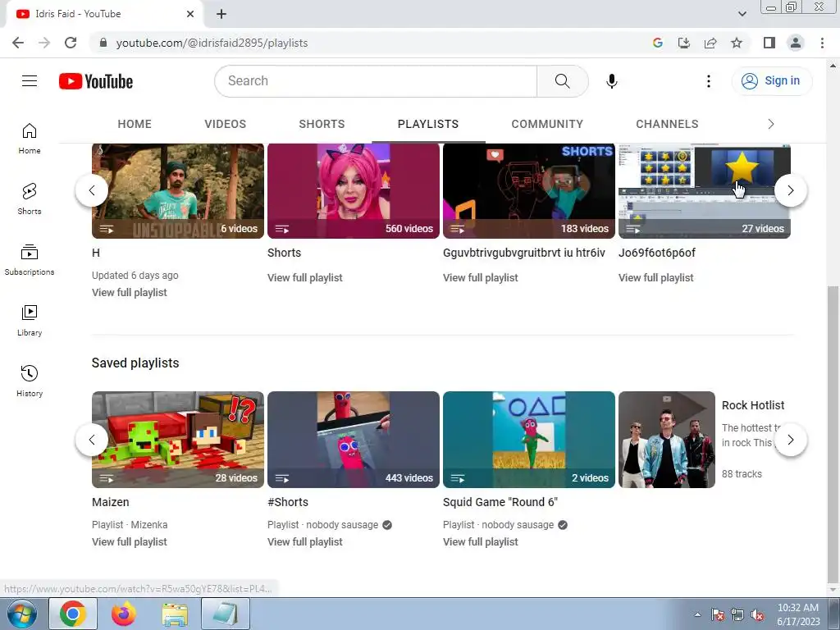
Task: Click the muted volume tray icon
Action: (757, 615)
